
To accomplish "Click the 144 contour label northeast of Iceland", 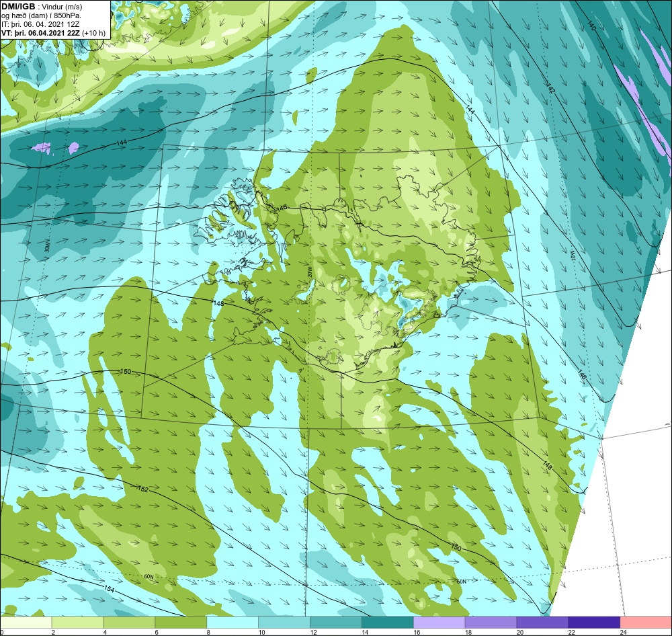I will pyautogui.click(x=470, y=110).
